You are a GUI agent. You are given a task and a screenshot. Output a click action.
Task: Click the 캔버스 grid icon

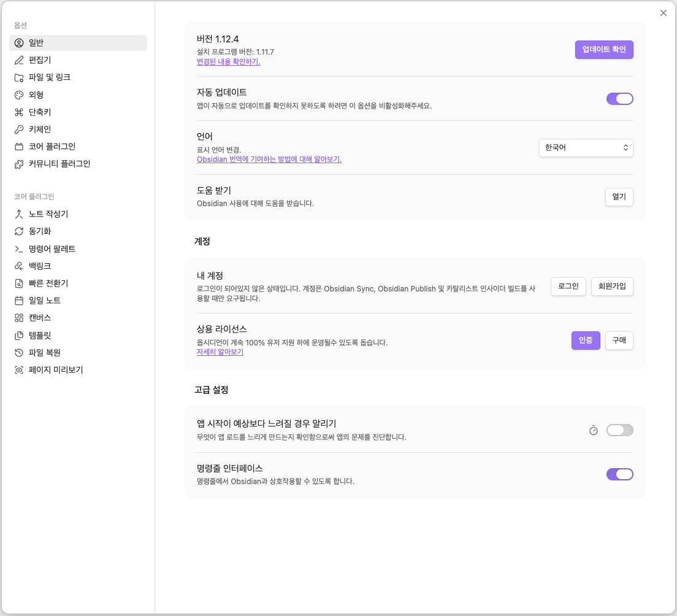point(19,318)
